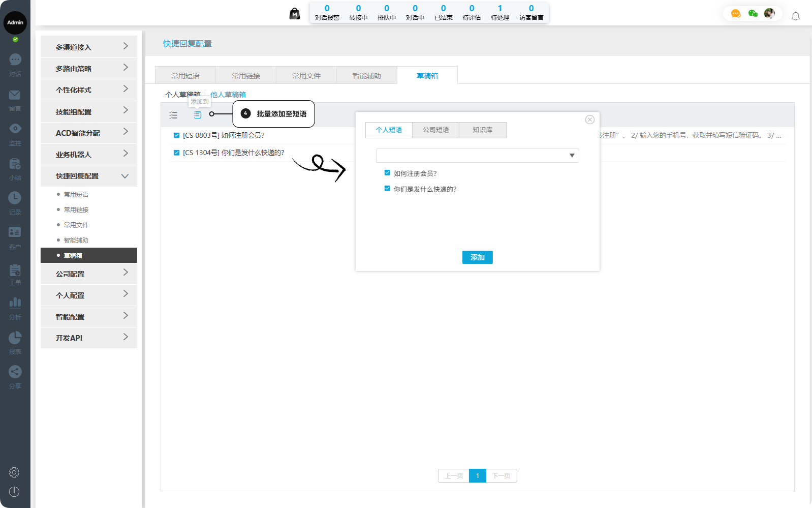Uncheck the [CS 1304号] draft checkbox

pos(176,153)
